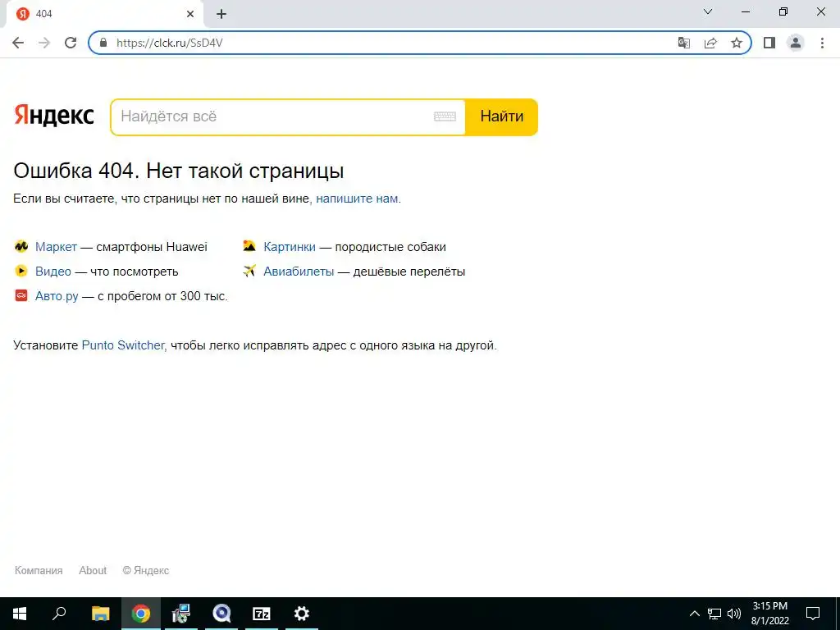Click the Яндекс logo
840x630 pixels.
point(53,115)
